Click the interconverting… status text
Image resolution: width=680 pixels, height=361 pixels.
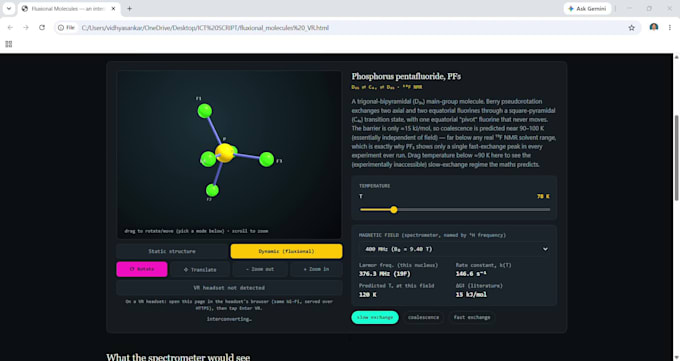tap(229, 319)
